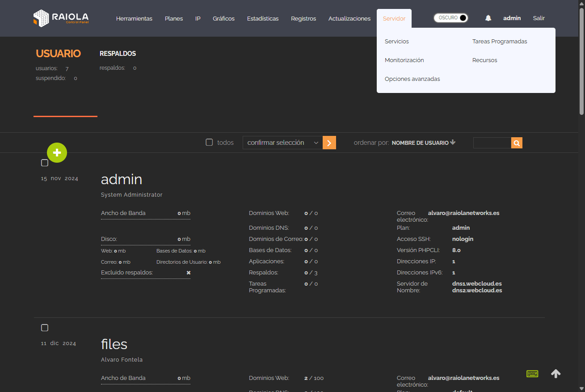Click the Respaldos '0 / 3' value
Image resolution: width=585 pixels, height=392 pixels.
click(x=311, y=273)
